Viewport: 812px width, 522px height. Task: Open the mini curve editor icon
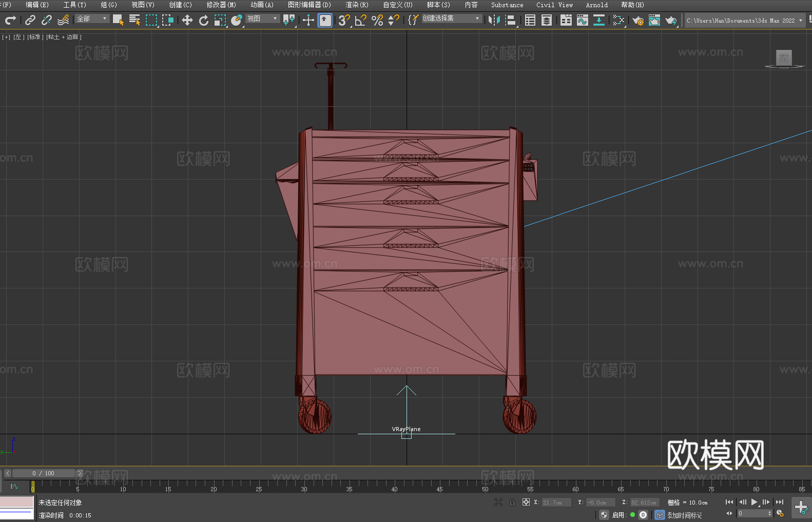(14, 486)
